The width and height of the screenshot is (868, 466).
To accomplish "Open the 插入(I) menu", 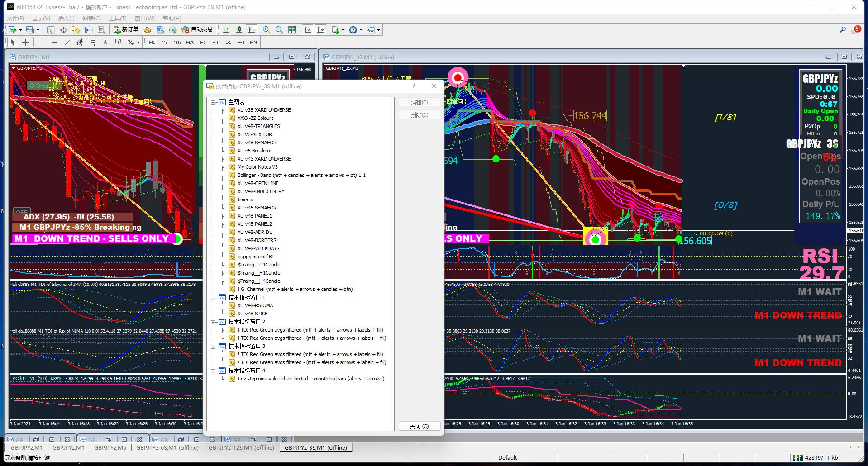I will point(66,19).
